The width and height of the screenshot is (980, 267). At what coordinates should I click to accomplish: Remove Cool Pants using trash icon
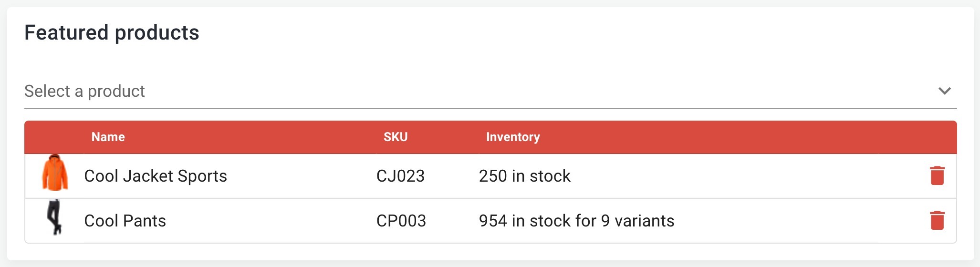point(937,220)
